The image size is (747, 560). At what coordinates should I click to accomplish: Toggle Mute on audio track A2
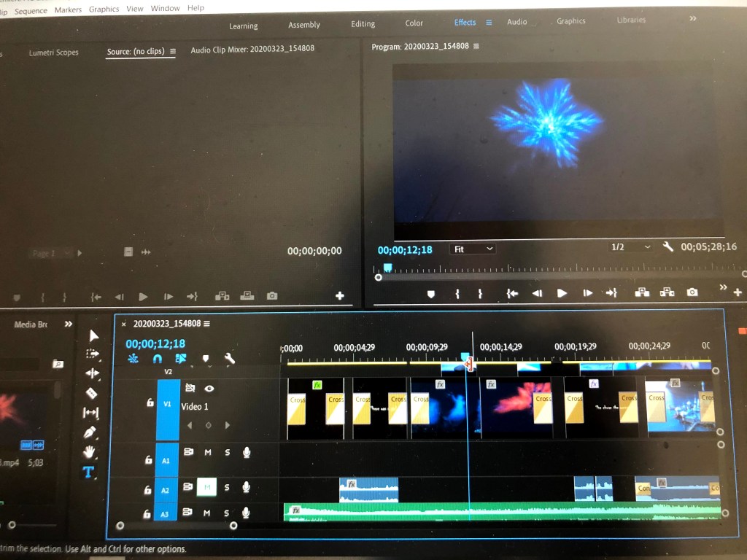(207, 487)
